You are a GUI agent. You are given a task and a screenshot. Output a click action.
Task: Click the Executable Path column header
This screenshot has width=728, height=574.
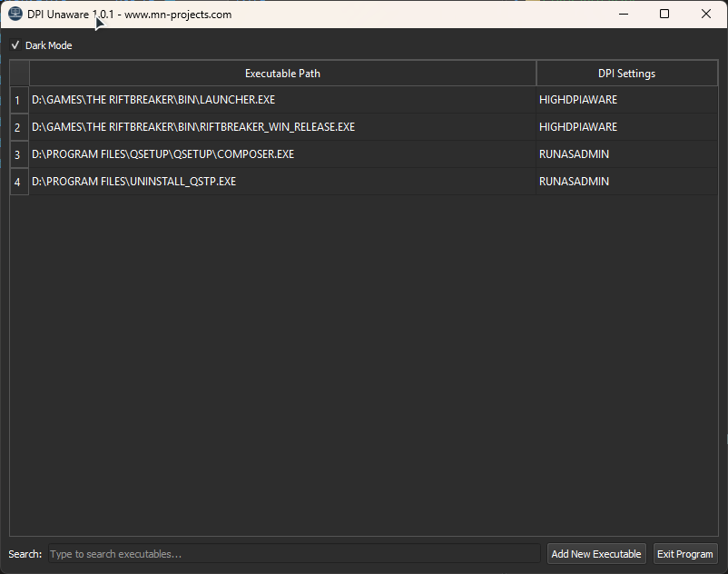282,74
